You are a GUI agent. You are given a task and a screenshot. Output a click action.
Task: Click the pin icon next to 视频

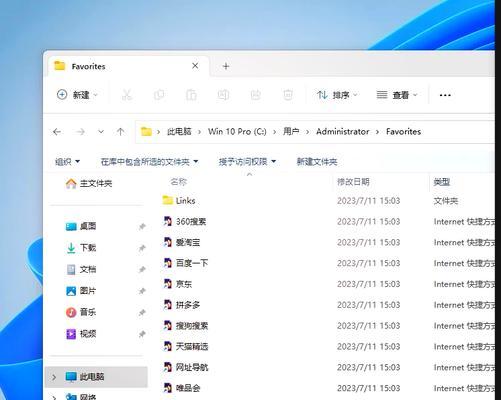142,334
